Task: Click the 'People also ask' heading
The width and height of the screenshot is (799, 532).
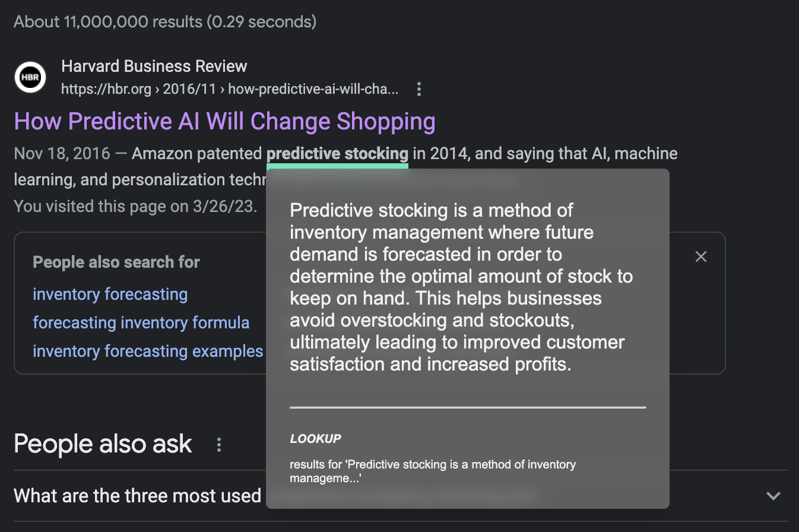Action: coord(103,444)
